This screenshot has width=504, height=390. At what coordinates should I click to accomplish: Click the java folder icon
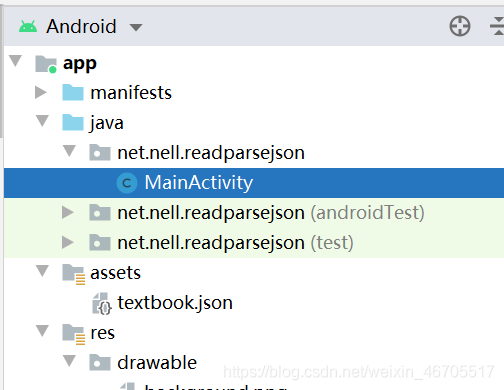pyautogui.click(x=73, y=122)
